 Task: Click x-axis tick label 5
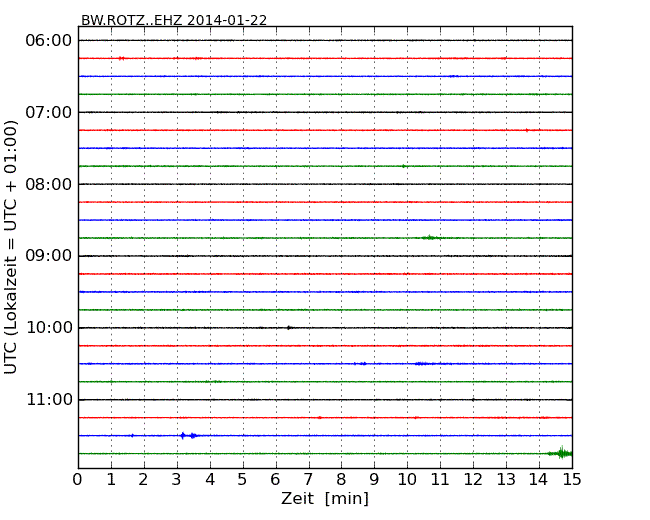pyautogui.click(x=243, y=480)
